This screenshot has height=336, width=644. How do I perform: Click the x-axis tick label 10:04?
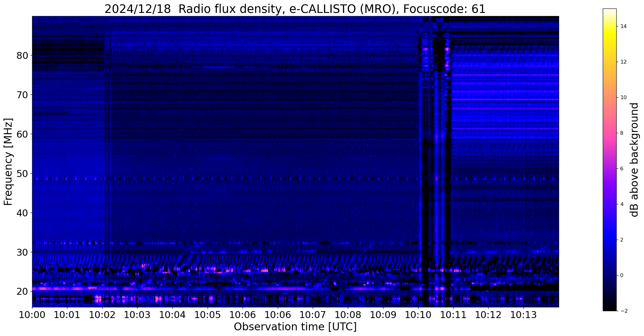pos(172,315)
